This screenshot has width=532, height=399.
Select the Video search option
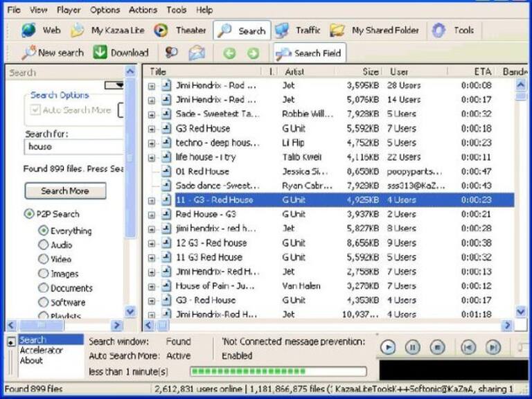(44, 259)
